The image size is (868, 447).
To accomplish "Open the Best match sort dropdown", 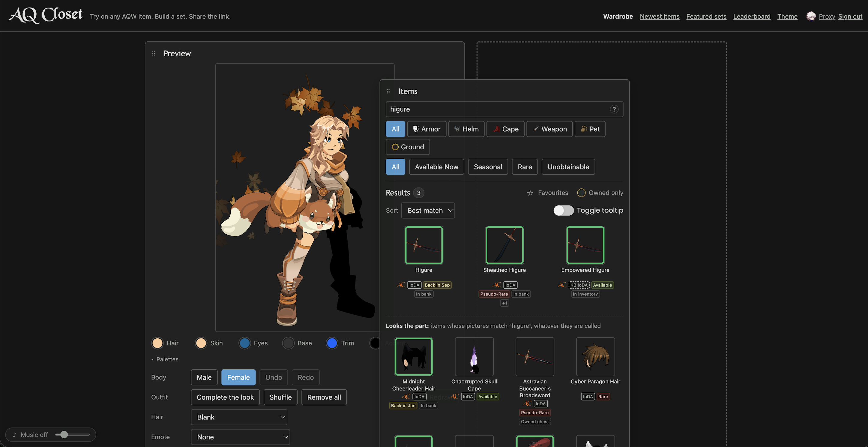I will [x=428, y=210].
